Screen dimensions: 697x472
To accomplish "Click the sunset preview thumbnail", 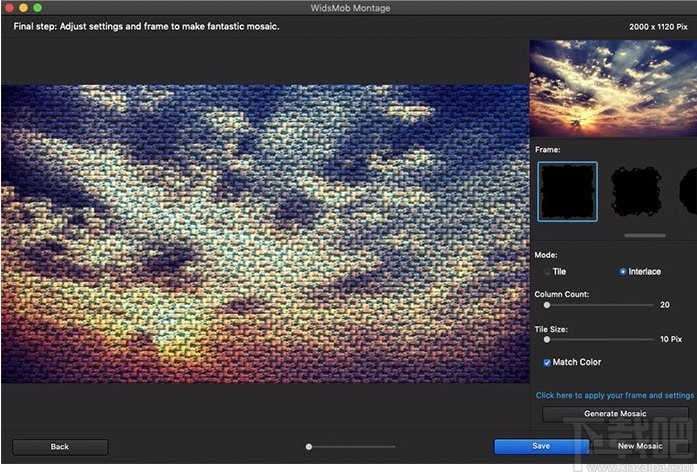I will tap(611, 89).
